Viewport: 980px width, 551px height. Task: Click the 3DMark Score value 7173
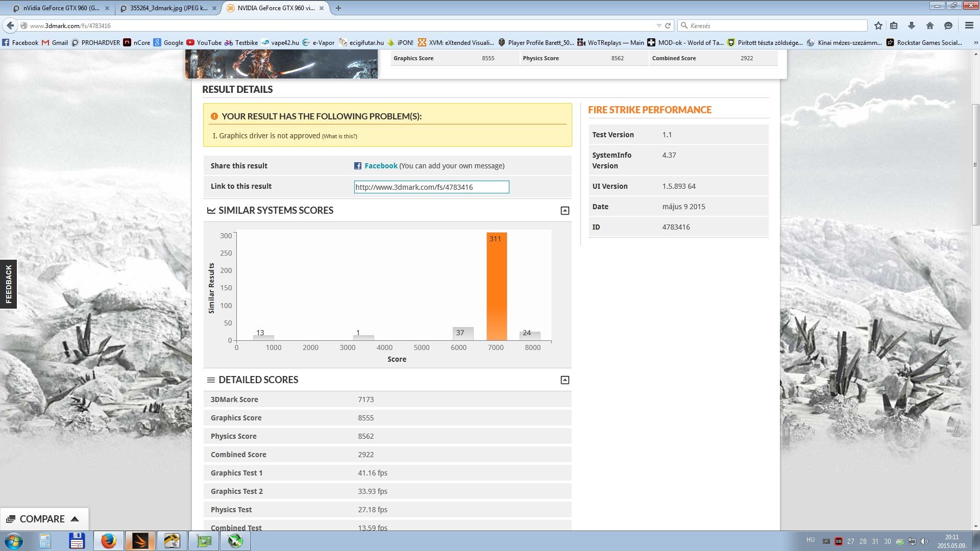point(366,399)
